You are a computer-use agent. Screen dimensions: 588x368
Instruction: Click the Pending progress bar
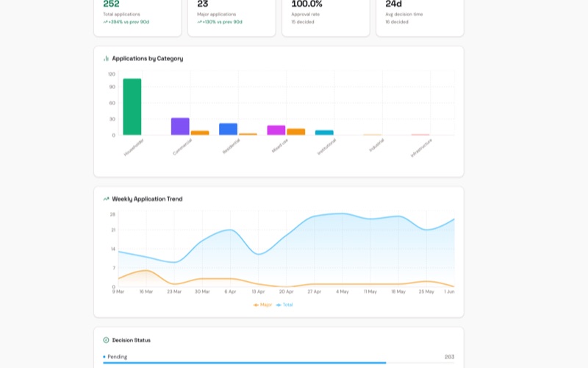279,363
